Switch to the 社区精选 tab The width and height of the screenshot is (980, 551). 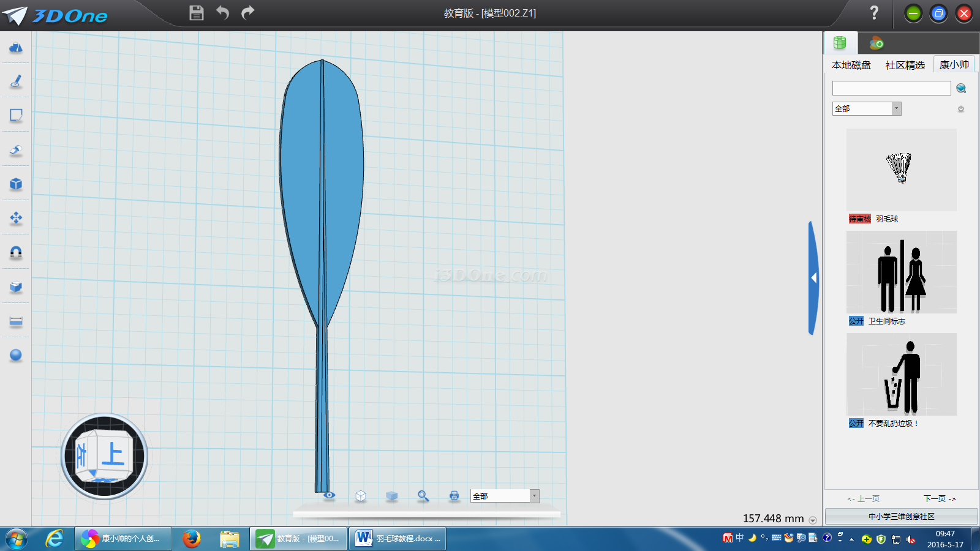pyautogui.click(x=905, y=65)
